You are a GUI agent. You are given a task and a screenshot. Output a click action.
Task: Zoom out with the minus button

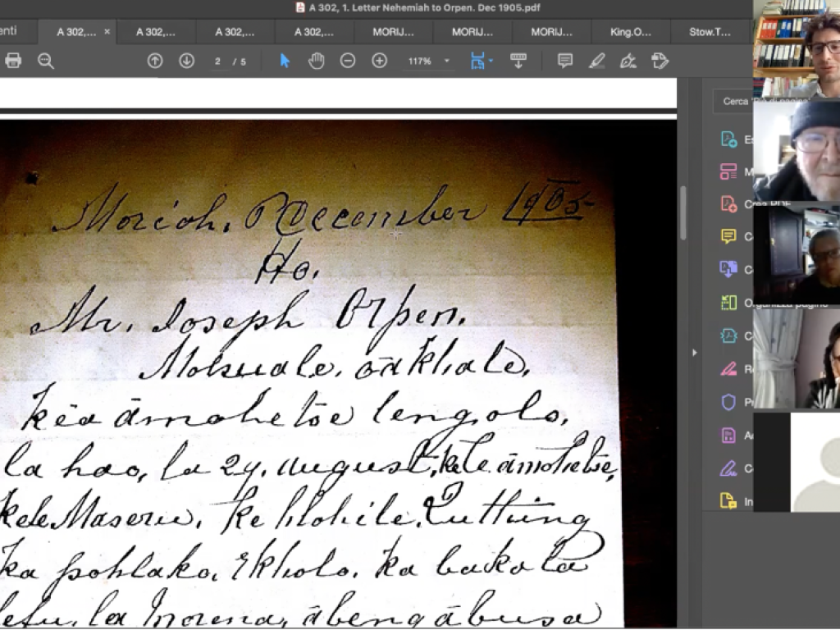(348, 61)
